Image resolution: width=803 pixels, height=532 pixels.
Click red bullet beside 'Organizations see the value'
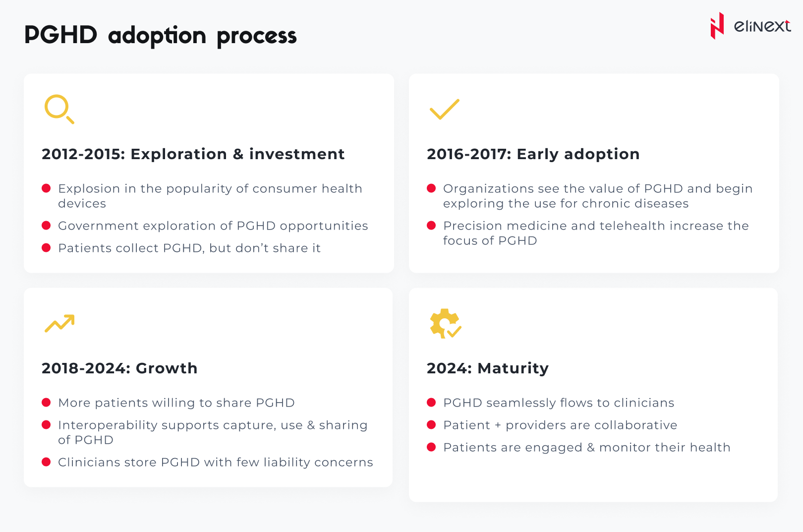coord(431,188)
